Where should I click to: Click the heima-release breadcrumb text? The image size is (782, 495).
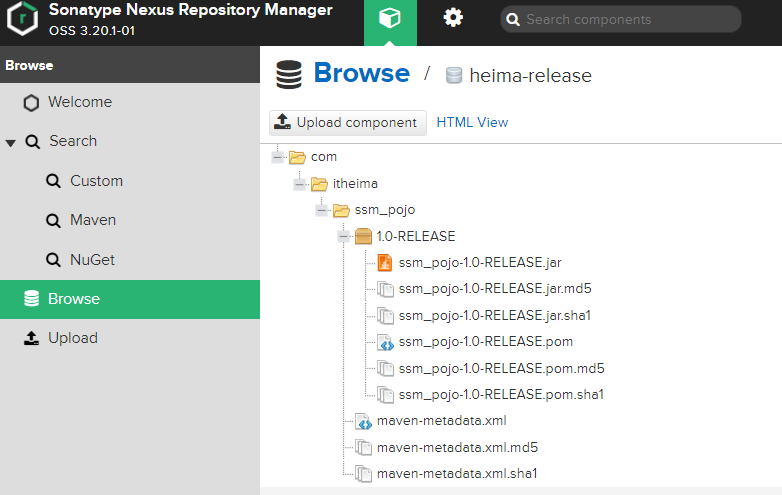(x=530, y=76)
